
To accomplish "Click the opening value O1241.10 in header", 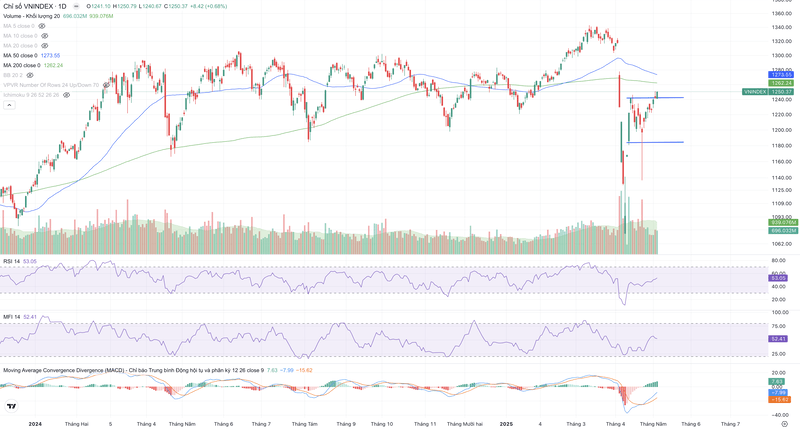I will pos(98,6).
